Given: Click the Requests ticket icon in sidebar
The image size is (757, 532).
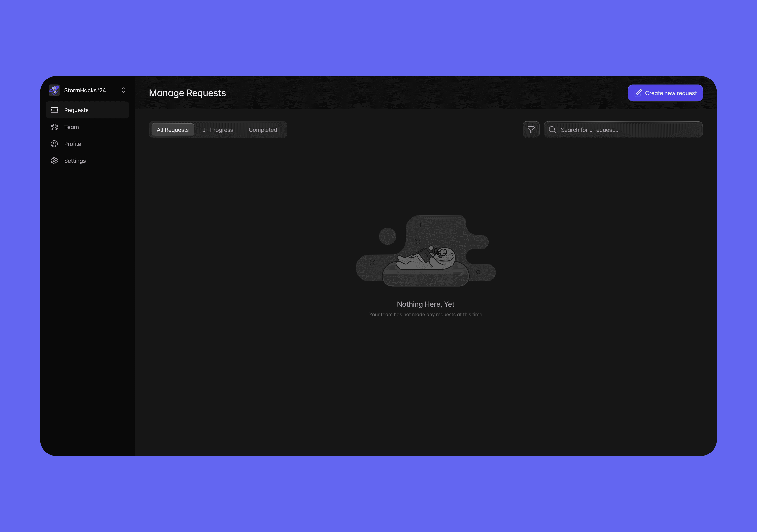Looking at the screenshot, I should coord(54,110).
